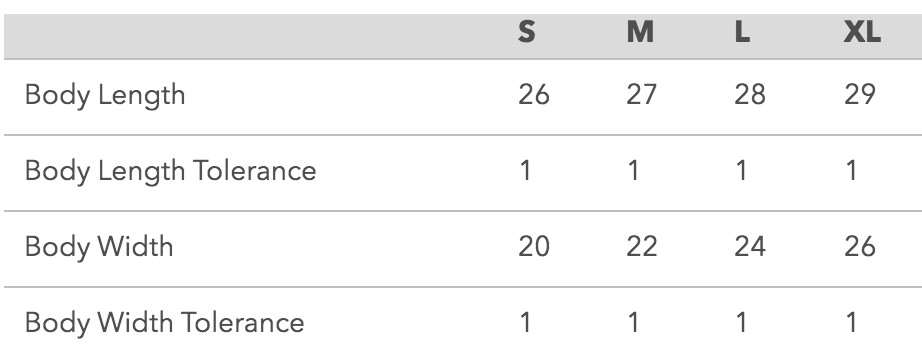This screenshot has width=922, height=362.
Task: Click the M size column header
Action: 640,32
